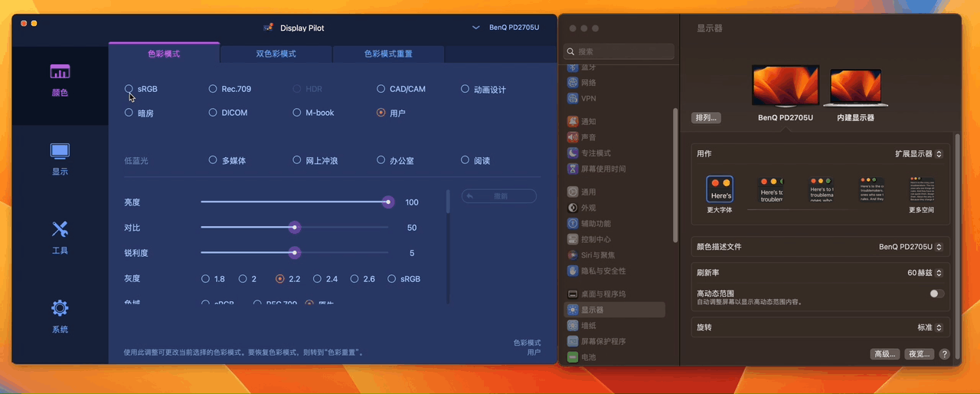Select the 动画设计 color mode

[465, 89]
